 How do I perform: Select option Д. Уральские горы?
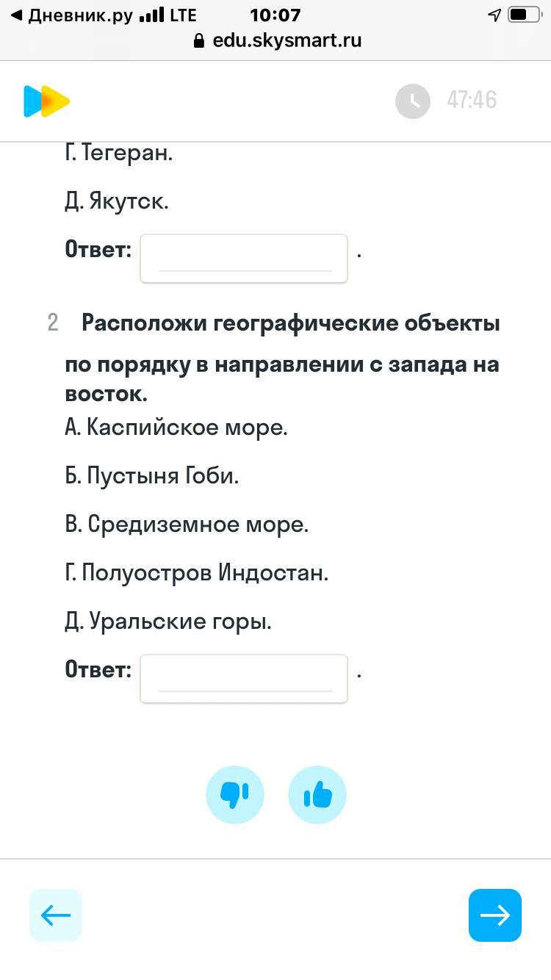(x=168, y=621)
